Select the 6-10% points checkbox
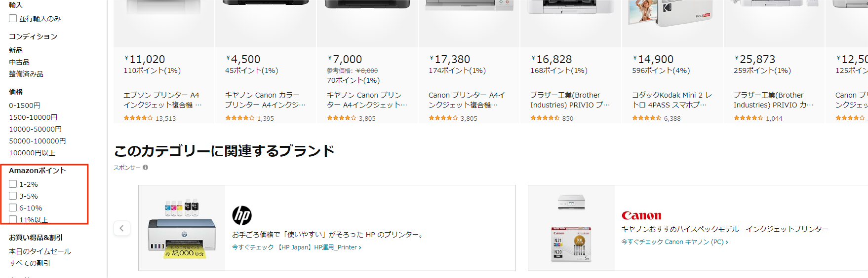868x278 pixels. [13, 208]
